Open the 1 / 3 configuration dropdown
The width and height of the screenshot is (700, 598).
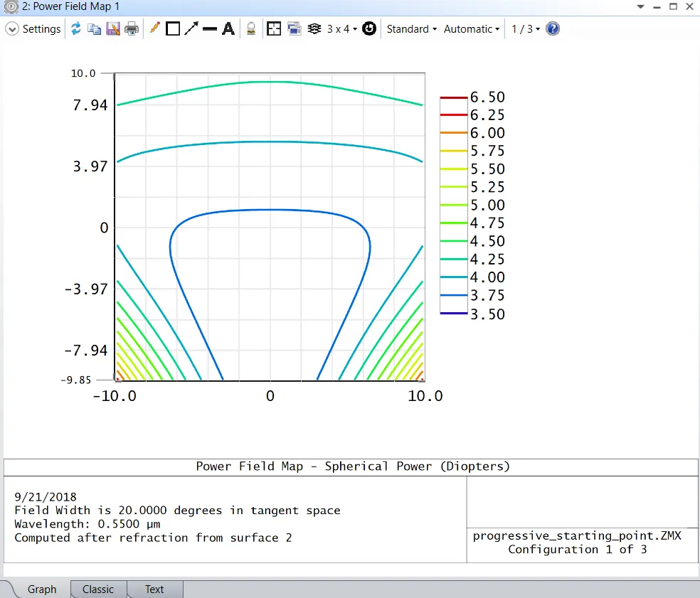tap(526, 29)
